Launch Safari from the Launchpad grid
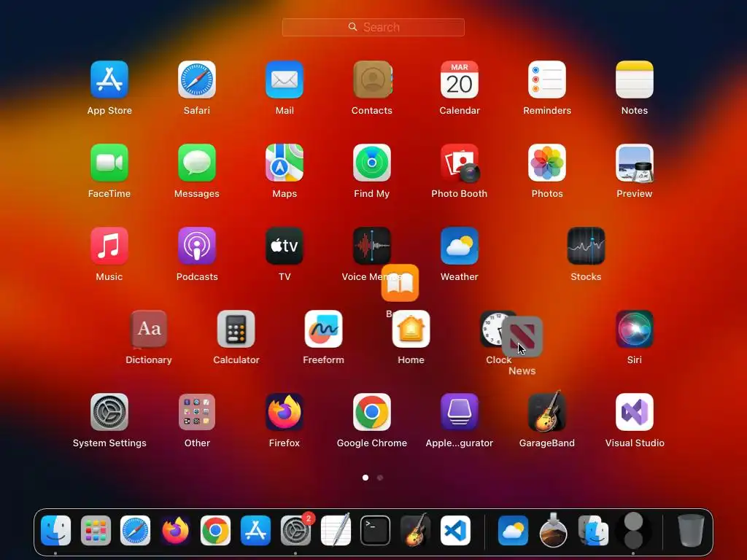747x560 pixels. [x=197, y=79]
